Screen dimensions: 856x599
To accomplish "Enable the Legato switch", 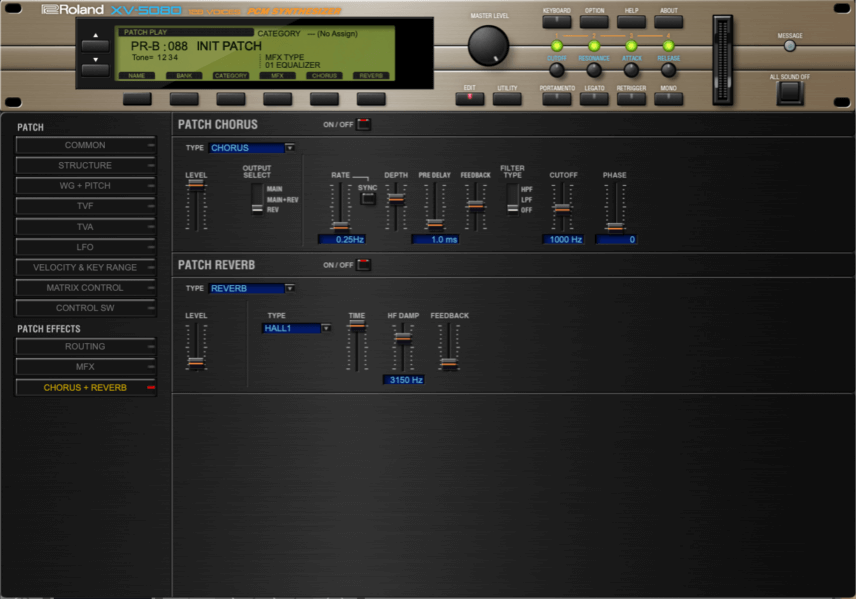I will (594, 98).
